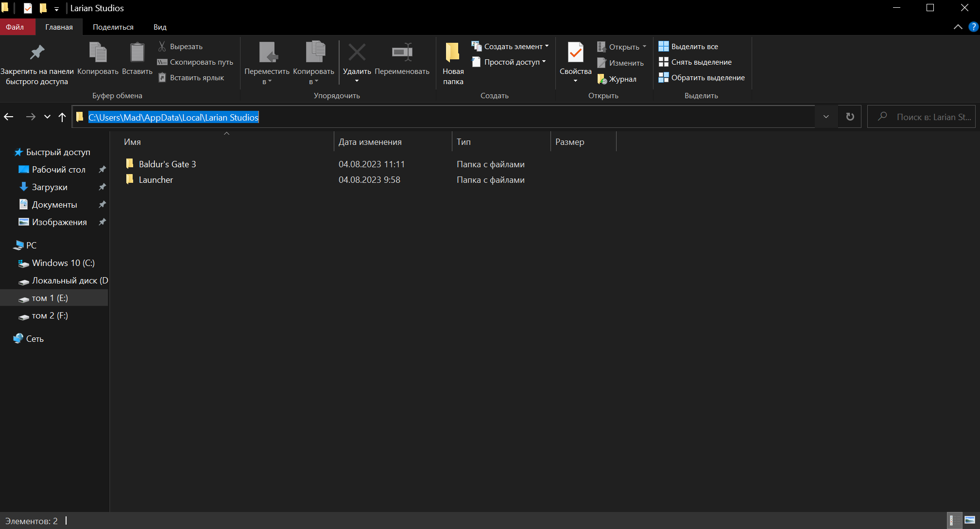Click Выделить все (Select all)

(688, 47)
